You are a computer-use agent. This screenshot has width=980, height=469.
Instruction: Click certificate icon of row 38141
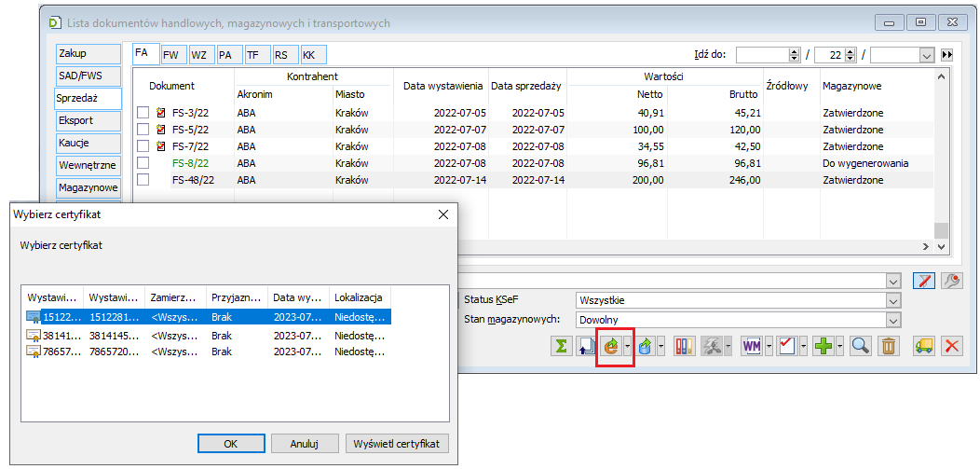pyautogui.click(x=34, y=335)
